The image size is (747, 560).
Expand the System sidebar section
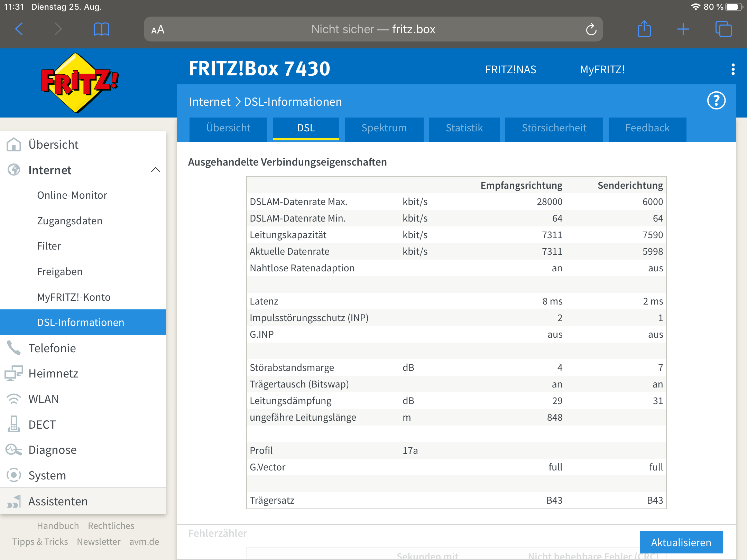coord(47,475)
